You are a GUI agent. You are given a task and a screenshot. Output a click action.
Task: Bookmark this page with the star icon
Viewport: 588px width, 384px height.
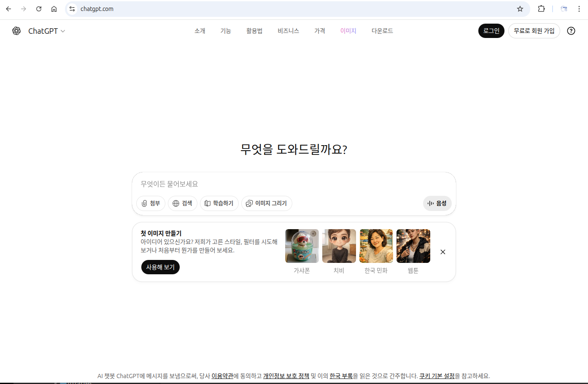pyautogui.click(x=520, y=9)
